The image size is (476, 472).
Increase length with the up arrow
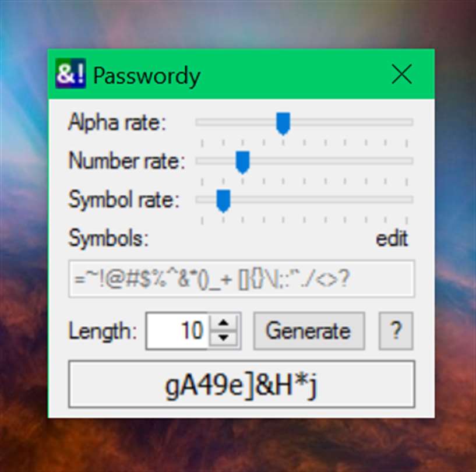click(224, 323)
